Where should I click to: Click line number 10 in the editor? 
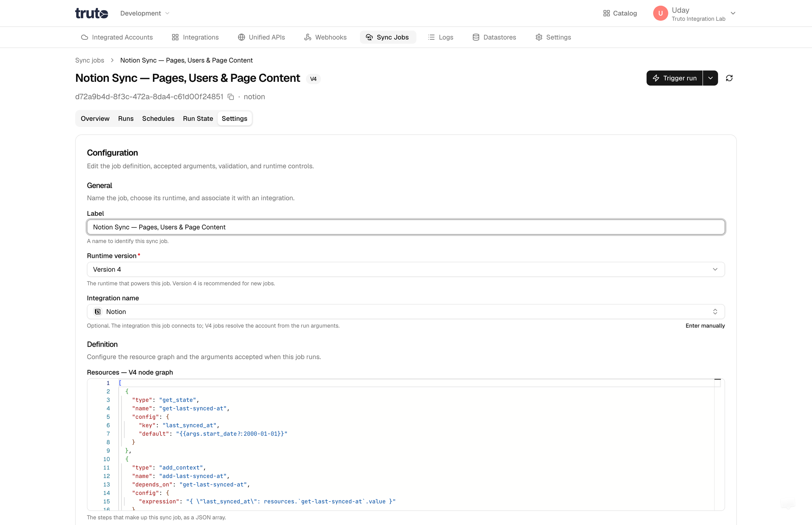click(x=106, y=459)
